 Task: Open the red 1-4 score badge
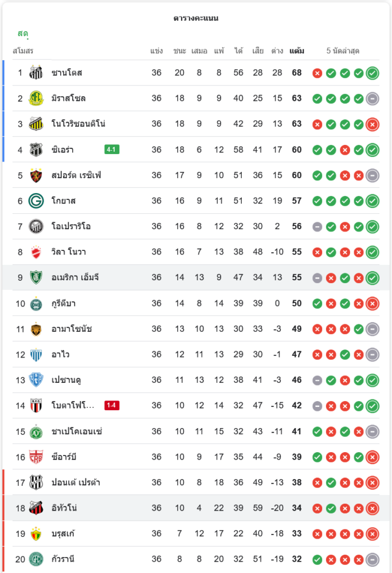(112, 406)
